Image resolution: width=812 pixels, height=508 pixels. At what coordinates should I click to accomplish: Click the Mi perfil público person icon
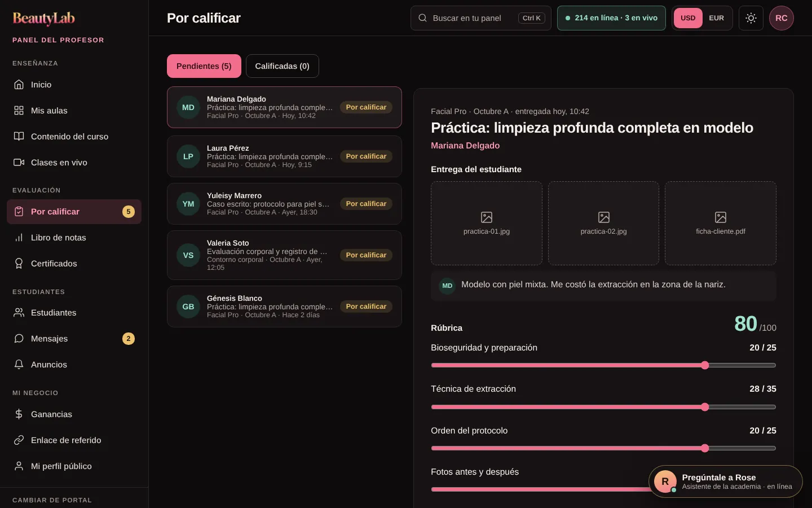19,466
